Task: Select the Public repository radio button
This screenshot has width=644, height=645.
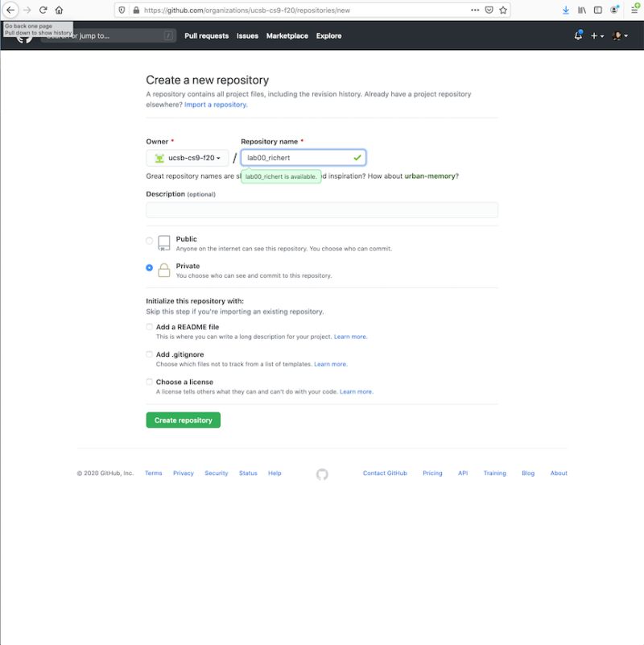Action: point(149,239)
